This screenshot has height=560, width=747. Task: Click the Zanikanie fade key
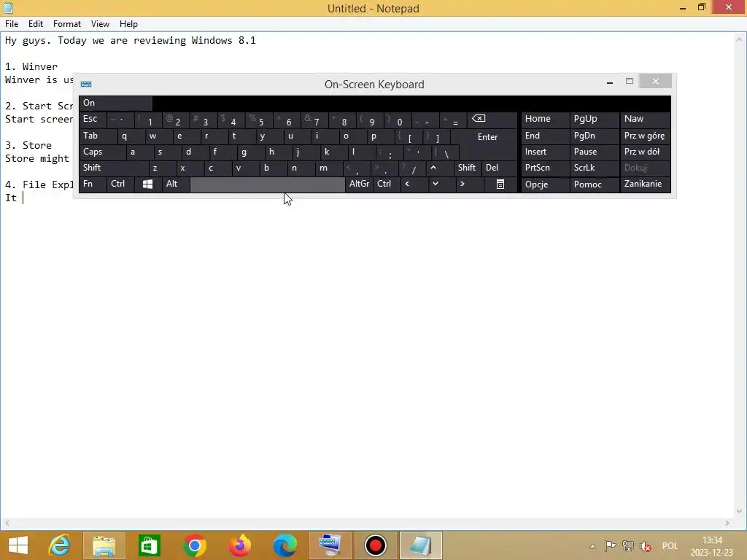(645, 184)
